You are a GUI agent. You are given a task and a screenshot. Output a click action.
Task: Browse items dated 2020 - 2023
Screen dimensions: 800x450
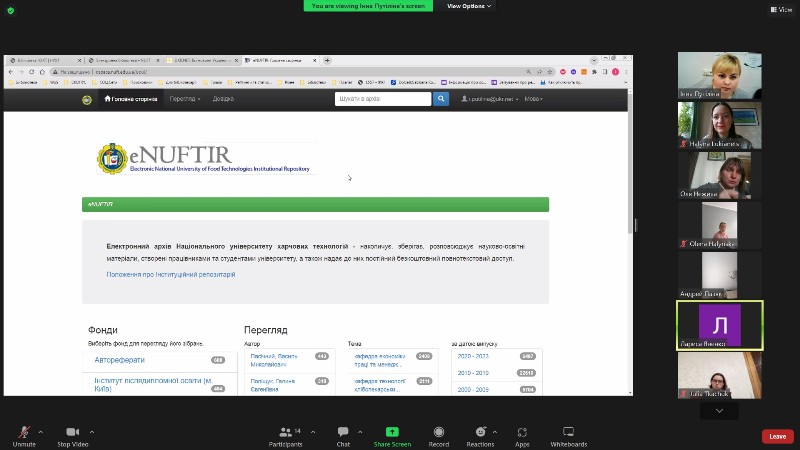coord(473,356)
